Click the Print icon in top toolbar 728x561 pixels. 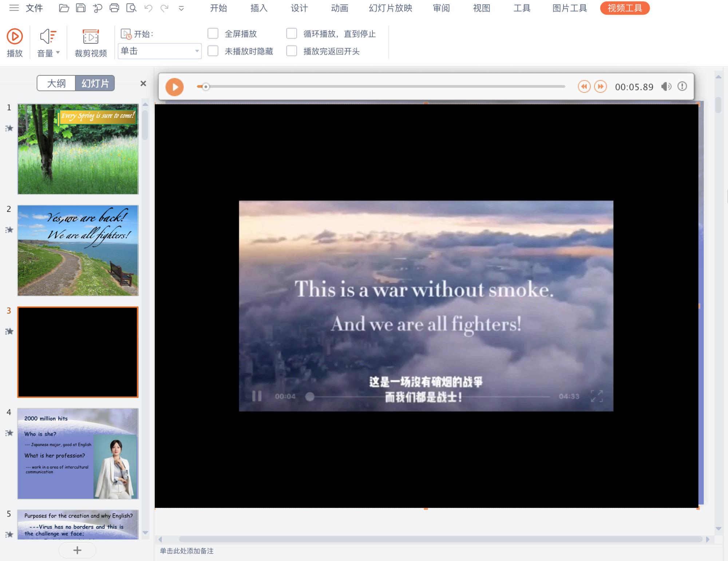tap(114, 8)
